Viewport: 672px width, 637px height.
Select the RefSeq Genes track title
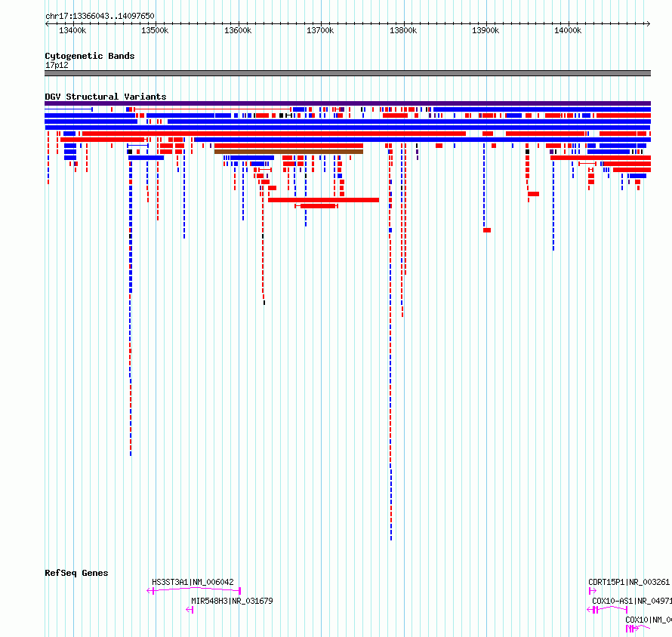click(x=76, y=573)
